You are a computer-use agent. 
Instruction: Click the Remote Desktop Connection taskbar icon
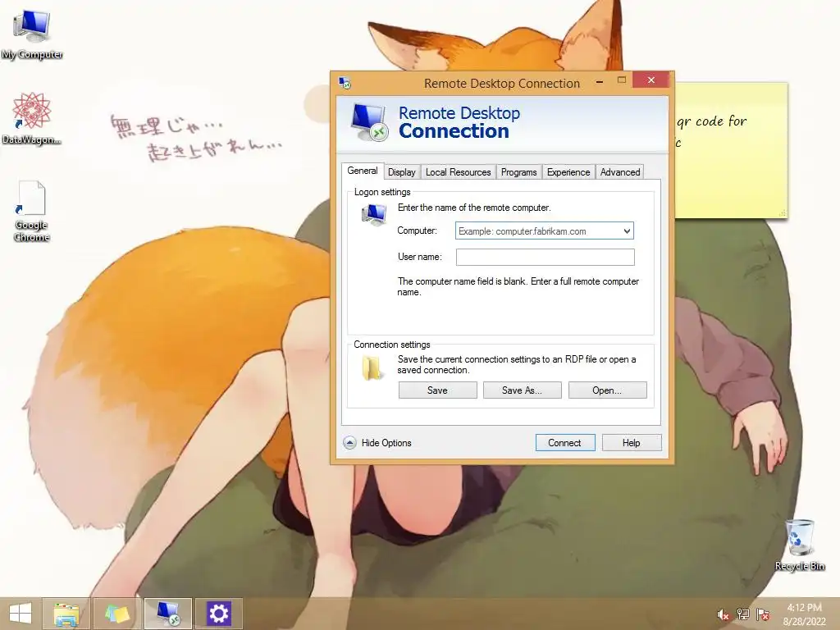[168, 614]
